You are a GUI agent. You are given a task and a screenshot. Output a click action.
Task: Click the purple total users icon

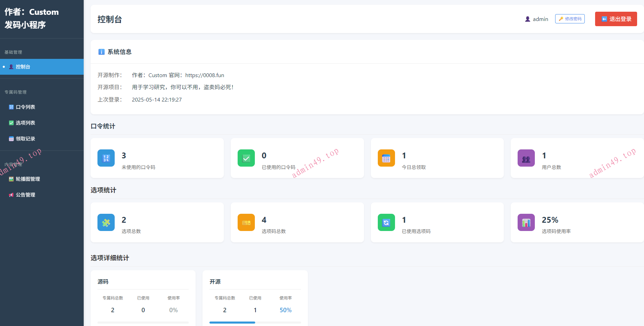click(526, 158)
